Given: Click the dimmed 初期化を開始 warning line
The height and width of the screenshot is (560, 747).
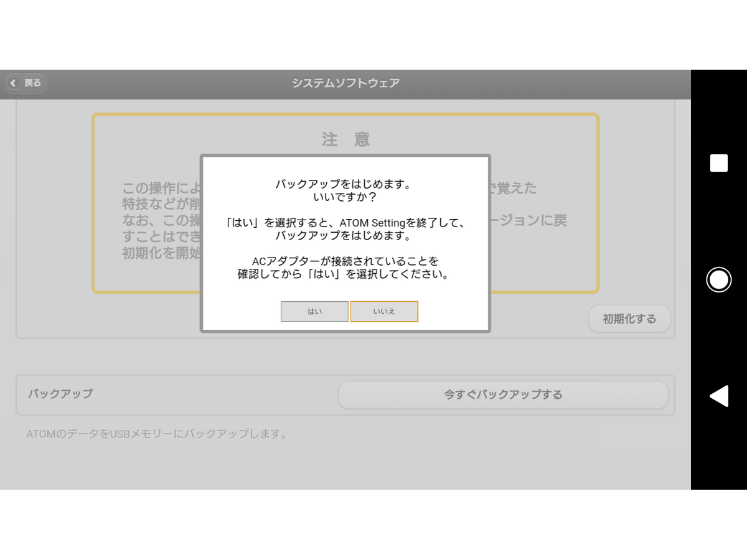Looking at the screenshot, I should [160, 253].
